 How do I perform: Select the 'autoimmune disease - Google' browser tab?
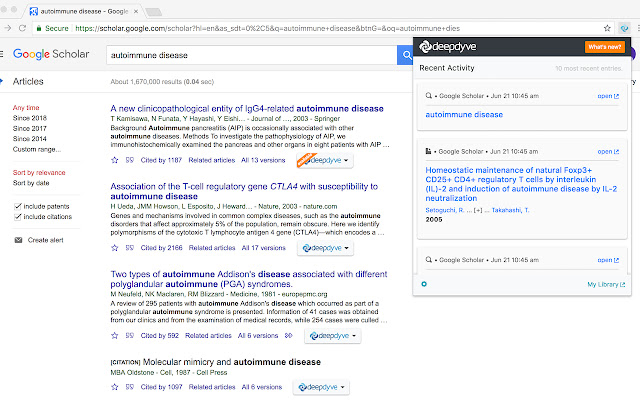(84, 11)
